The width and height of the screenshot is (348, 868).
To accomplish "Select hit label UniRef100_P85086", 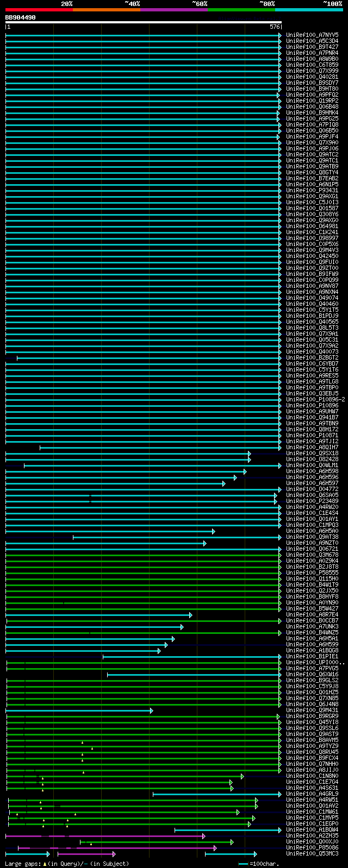I will (x=312, y=847).
